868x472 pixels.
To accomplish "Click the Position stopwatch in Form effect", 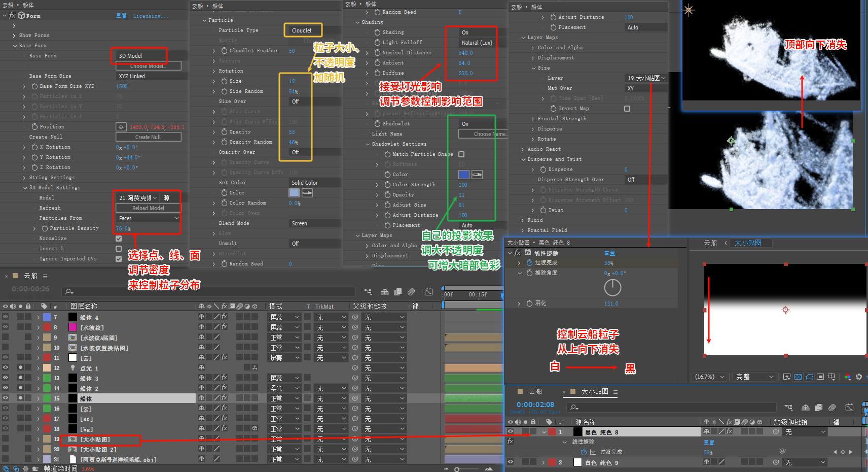I will (34, 127).
